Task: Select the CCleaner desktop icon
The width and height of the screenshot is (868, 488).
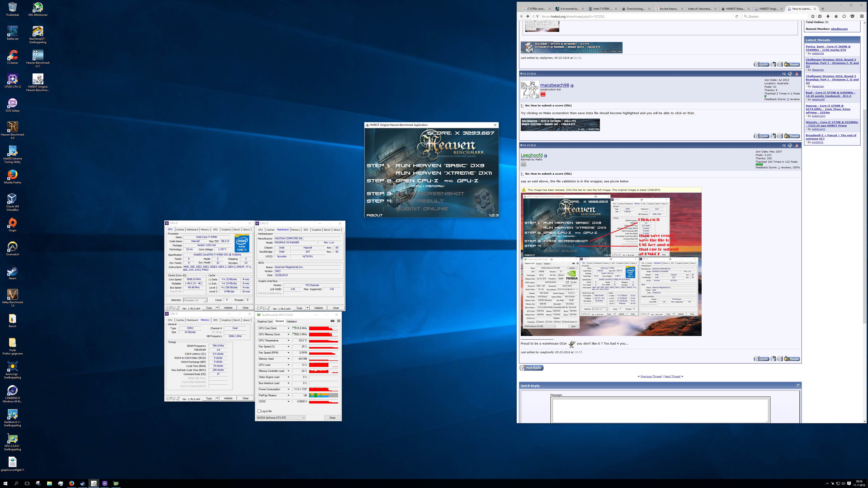Action: click(x=12, y=57)
